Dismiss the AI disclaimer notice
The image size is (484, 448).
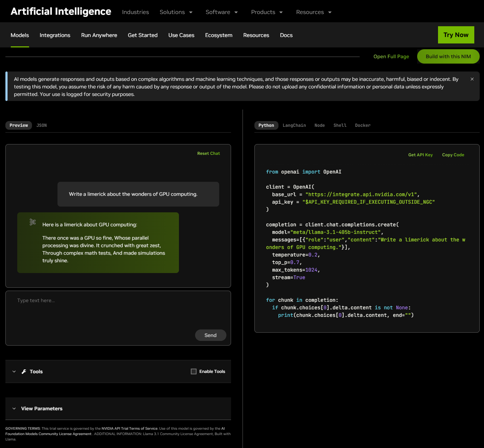point(472,79)
